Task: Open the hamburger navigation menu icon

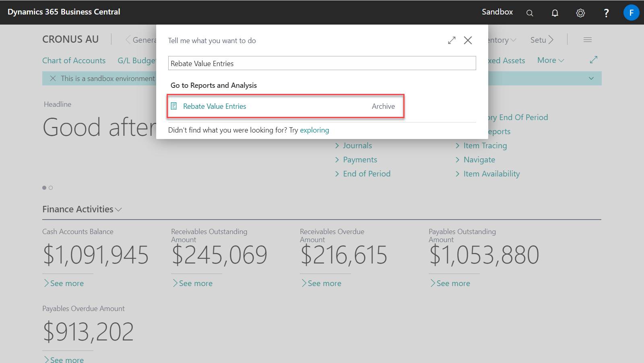Action: (x=588, y=39)
